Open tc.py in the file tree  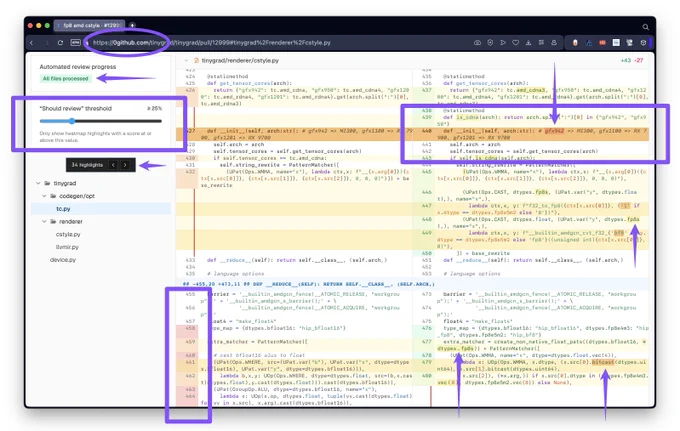(63, 209)
